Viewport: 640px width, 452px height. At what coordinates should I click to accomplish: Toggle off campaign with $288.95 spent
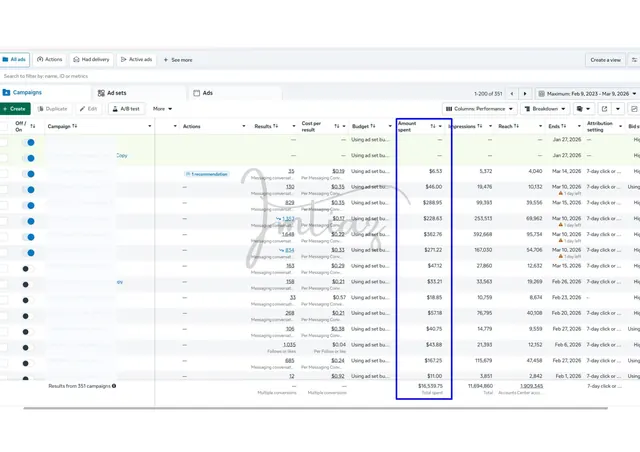(x=28, y=206)
